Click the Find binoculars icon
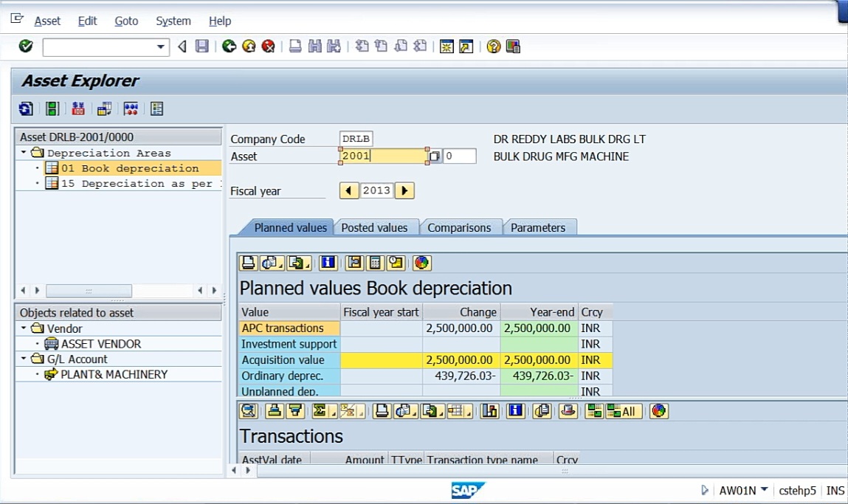848x504 pixels. pyautogui.click(x=314, y=46)
